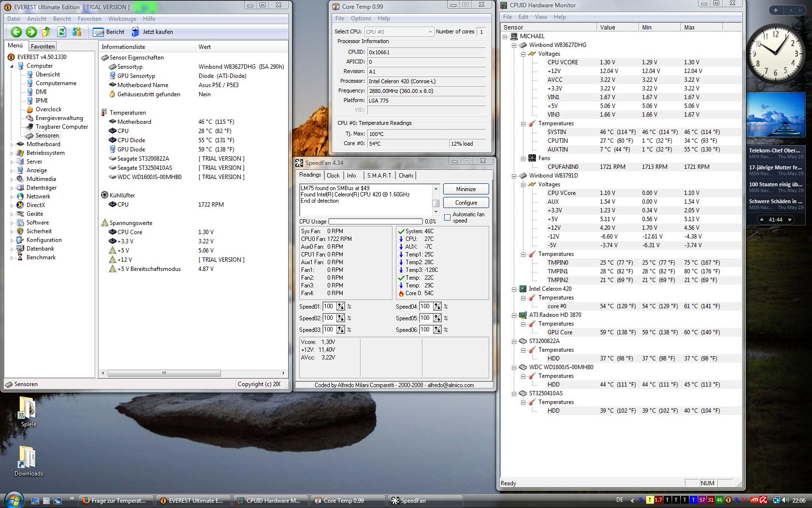
Task: Click the EVEREST horizontal scrollbar thumb
Action: (164, 373)
